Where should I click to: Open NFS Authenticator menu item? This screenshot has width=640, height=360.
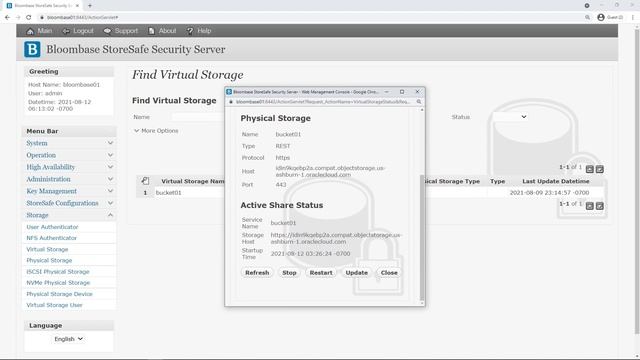(x=51, y=238)
